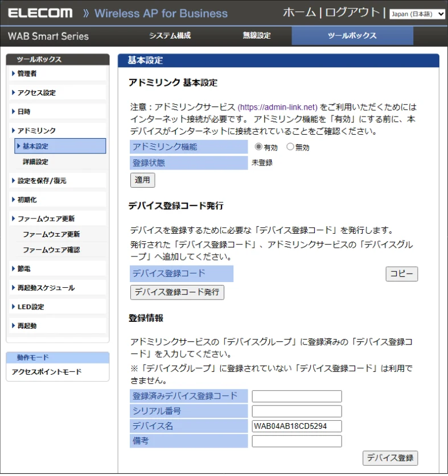Click the デバイス登録コード label cell
Viewport: 448px width, 476px height.
(x=182, y=274)
